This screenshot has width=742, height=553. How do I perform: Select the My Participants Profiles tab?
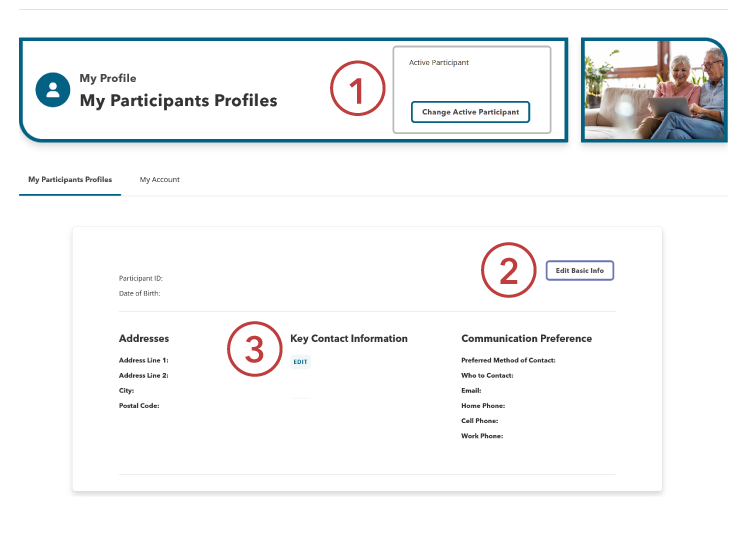pyautogui.click(x=70, y=180)
